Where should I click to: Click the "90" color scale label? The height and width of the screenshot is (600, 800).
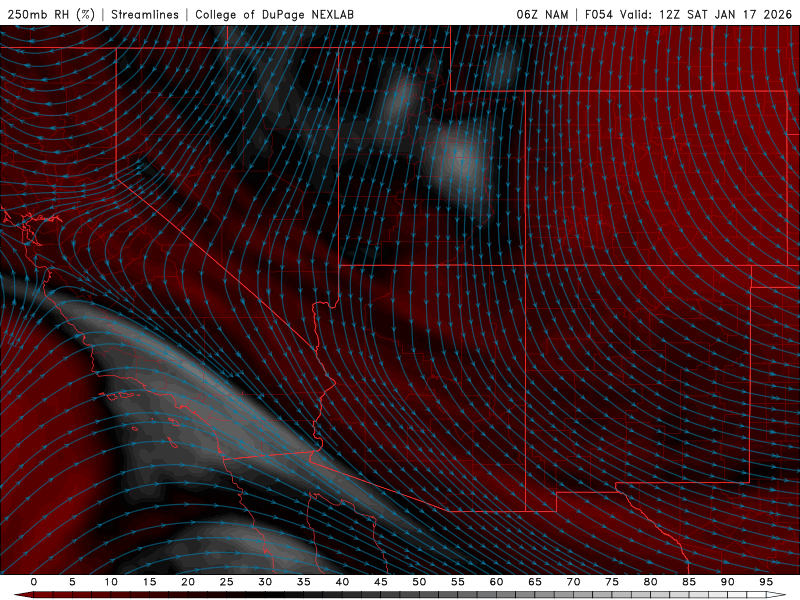727,582
